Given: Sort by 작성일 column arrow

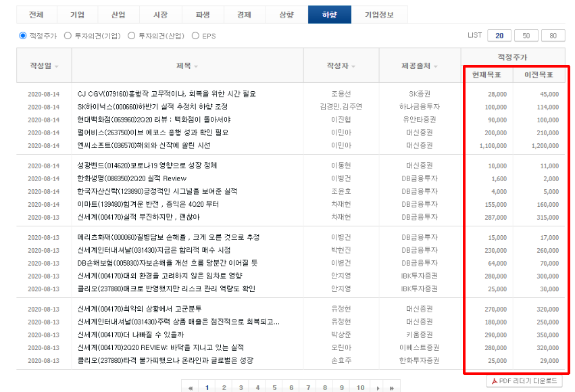Looking at the screenshot, I should tap(57, 66).
